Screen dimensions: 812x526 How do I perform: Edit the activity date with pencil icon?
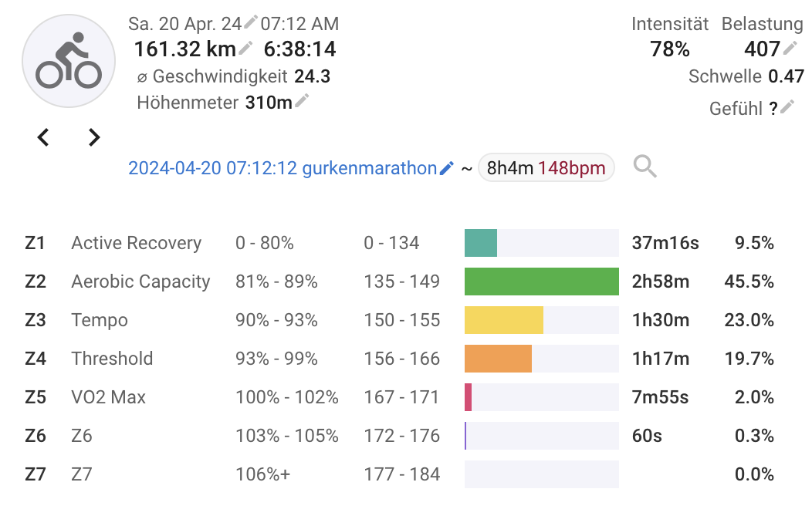(x=251, y=22)
